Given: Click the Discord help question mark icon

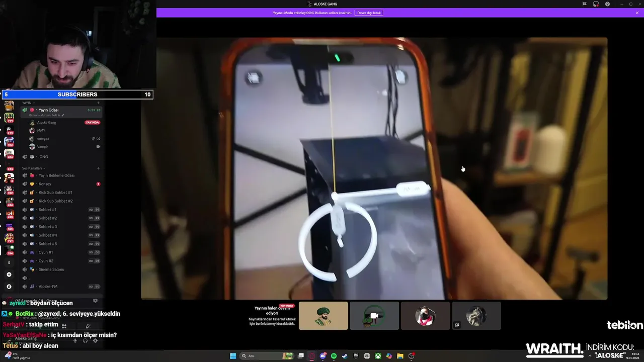Looking at the screenshot, I should 607,4.
